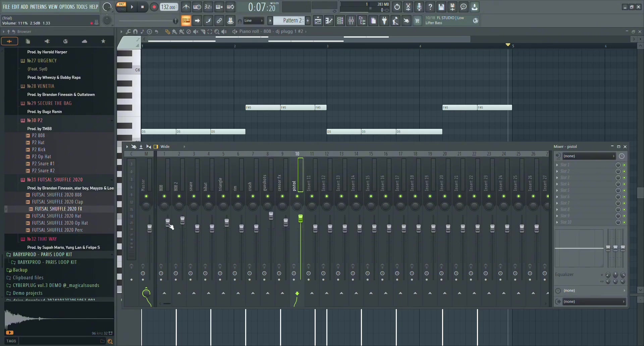
Task: Click the 808 2 track volume fader
Action: coord(182,220)
